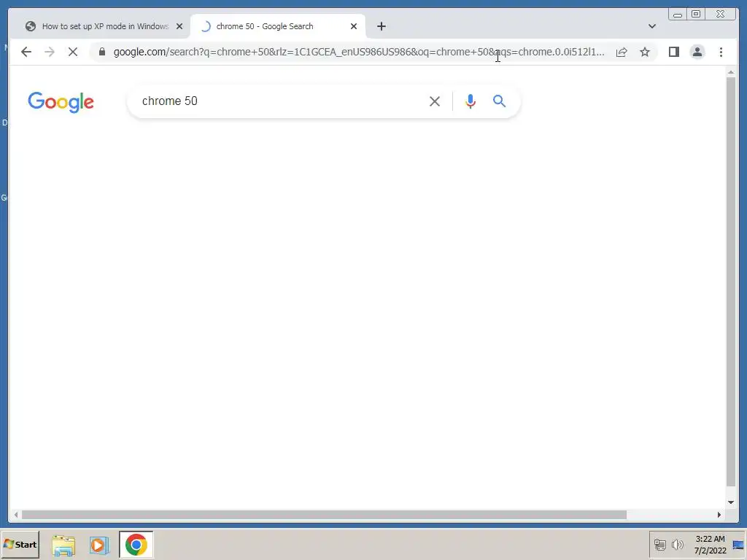
Task: Click the scroll down arrow
Action: (x=731, y=502)
